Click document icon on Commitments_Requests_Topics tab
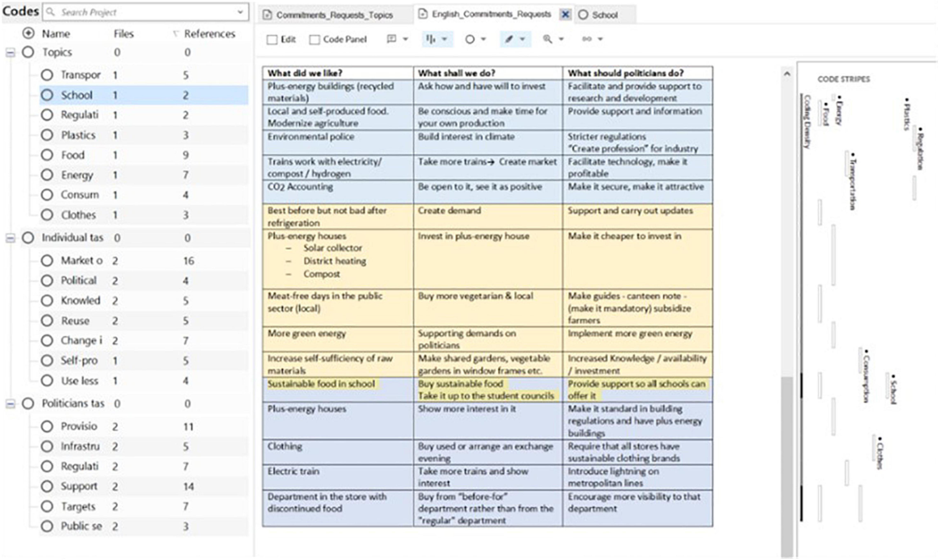Image resolution: width=939 pixels, height=560 pixels. coord(267,15)
